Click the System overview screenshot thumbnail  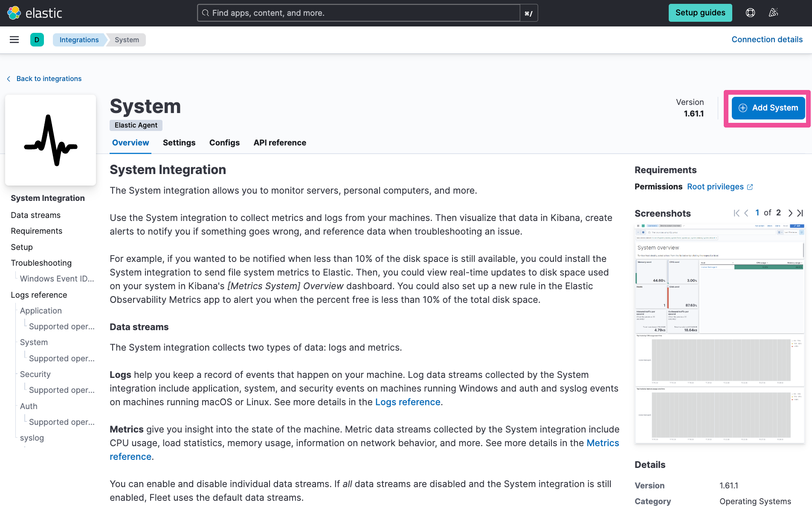[719, 333]
